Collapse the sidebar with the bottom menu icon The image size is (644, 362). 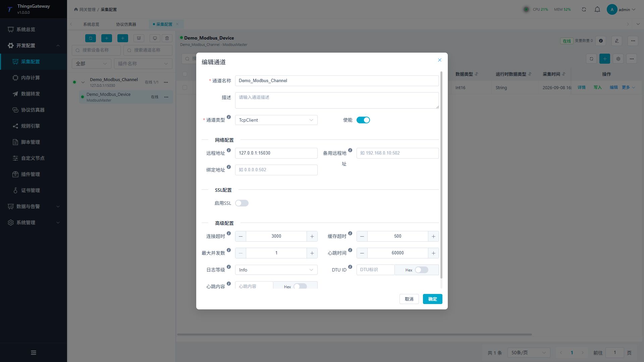(34, 353)
